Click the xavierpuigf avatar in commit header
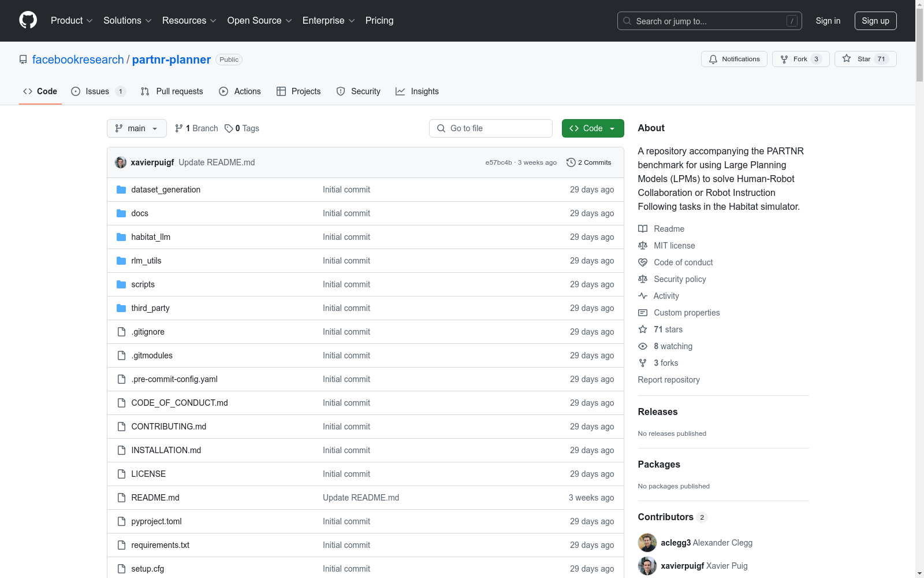924x578 pixels. [x=121, y=162]
